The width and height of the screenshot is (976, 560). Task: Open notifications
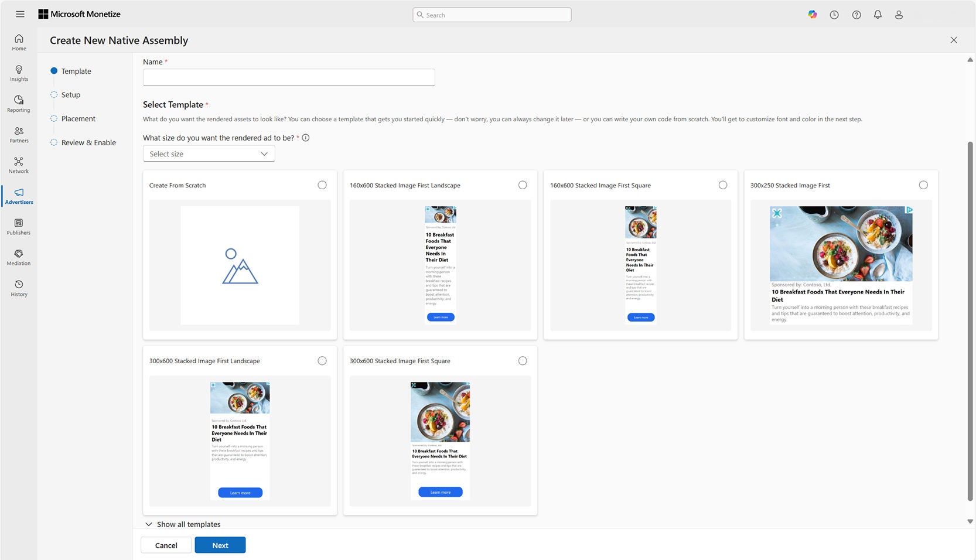878,14
